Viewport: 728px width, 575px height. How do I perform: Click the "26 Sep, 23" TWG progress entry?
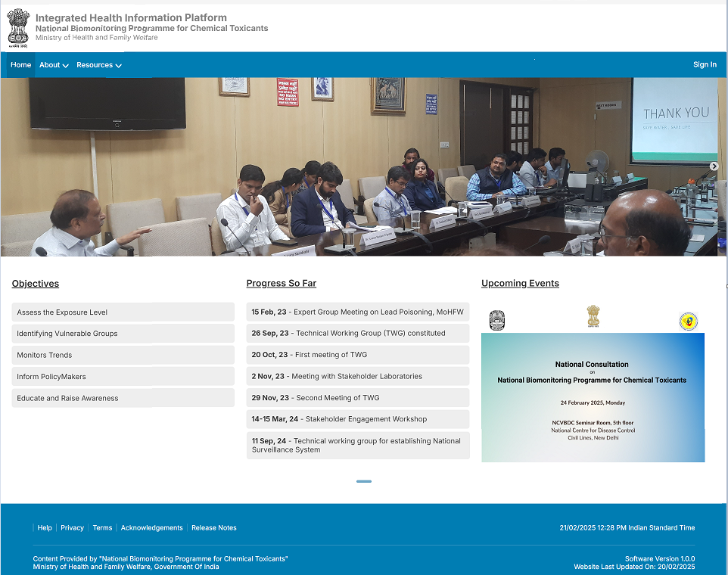click(x=358, y=333)
